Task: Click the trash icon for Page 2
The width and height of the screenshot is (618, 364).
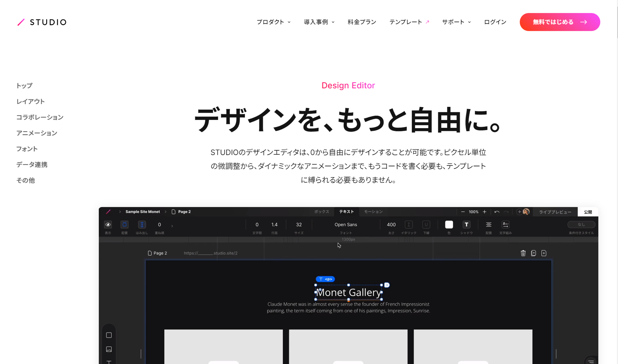Action: click(523, 253)
